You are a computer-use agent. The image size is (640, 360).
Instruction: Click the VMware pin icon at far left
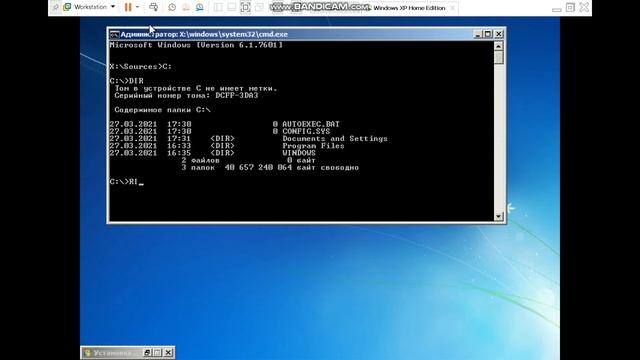(x=56, y=7)
